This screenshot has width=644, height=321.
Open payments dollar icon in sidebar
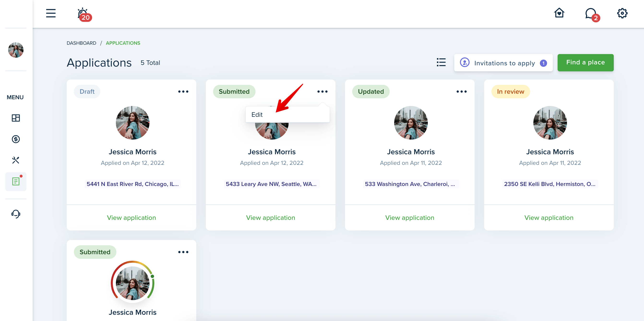16,139
